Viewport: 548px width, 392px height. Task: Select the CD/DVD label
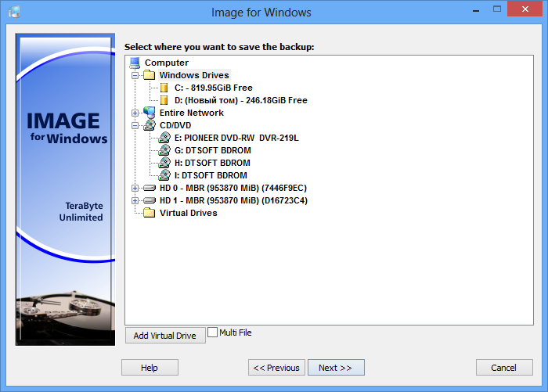(175, 125)
